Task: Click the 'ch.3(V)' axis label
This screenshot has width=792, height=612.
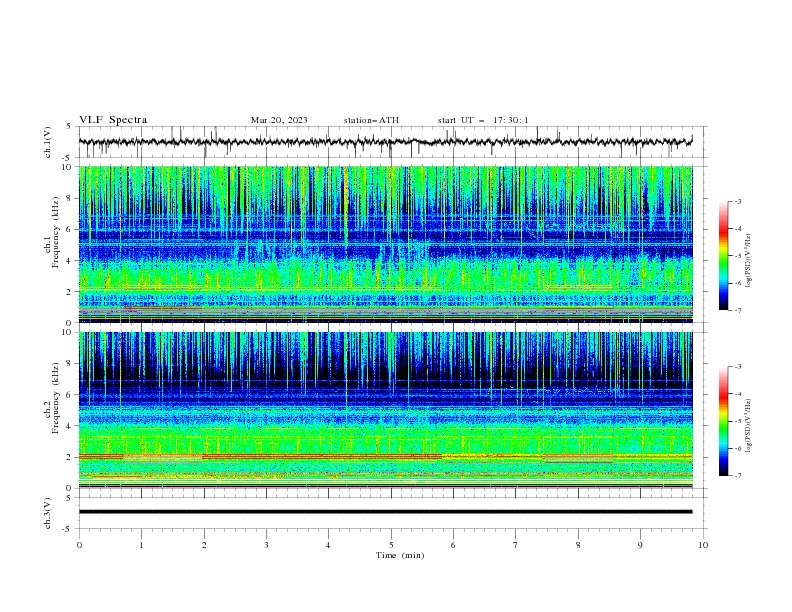Action: pyautogui.click(x=48, y=514)
